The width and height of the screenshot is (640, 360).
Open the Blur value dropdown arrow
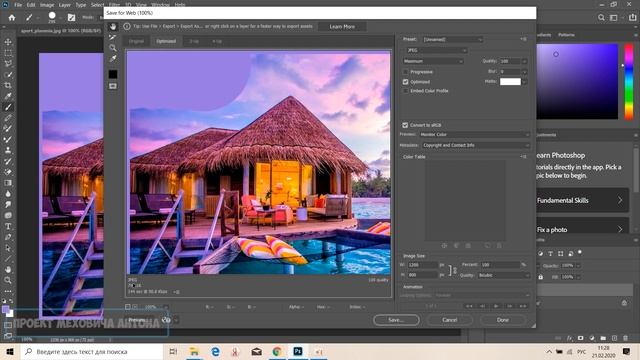click(x=524, y=72)
